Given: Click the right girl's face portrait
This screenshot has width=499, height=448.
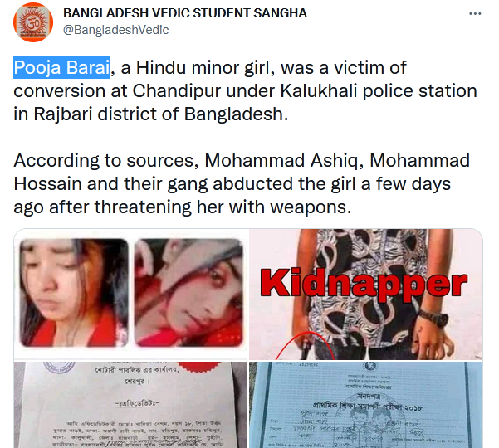Looking at the screenshot, I should click(188, 293).
